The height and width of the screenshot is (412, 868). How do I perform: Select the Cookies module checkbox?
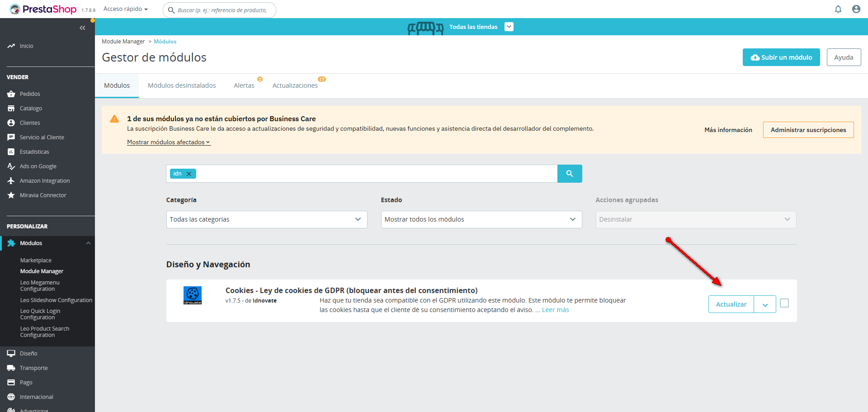coord(784,303)
